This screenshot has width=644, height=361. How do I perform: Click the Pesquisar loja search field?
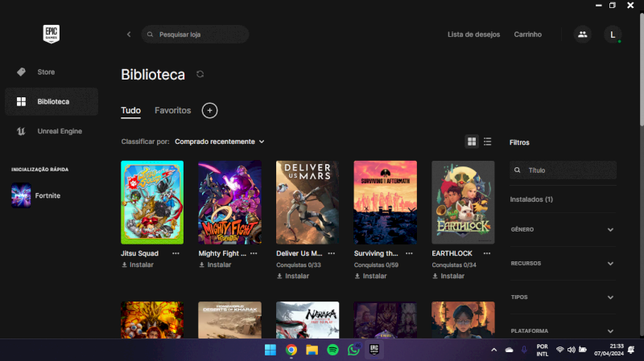195,35
